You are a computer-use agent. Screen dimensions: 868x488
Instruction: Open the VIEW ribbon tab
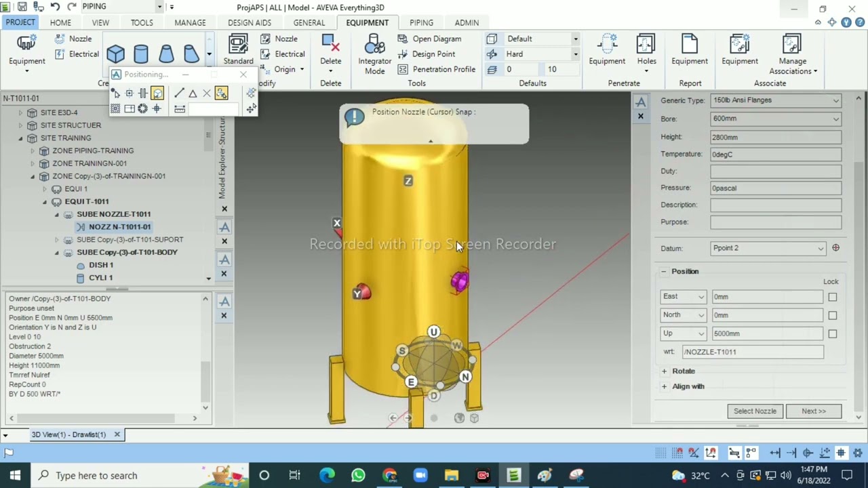(100, 22)
